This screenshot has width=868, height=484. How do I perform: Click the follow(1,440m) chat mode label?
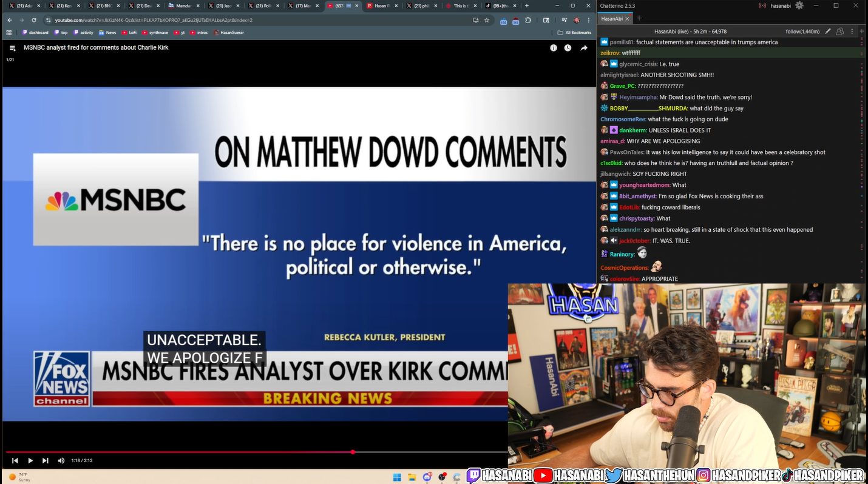pos(802,32)
